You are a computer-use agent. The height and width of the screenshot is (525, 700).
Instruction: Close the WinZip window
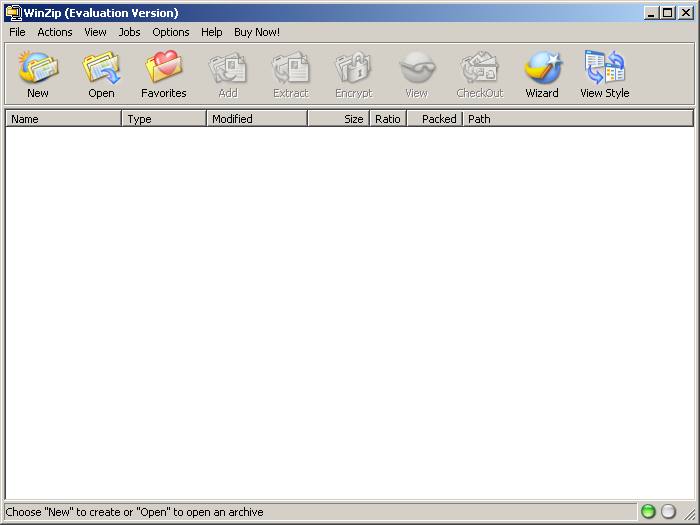tap(686, 13)
